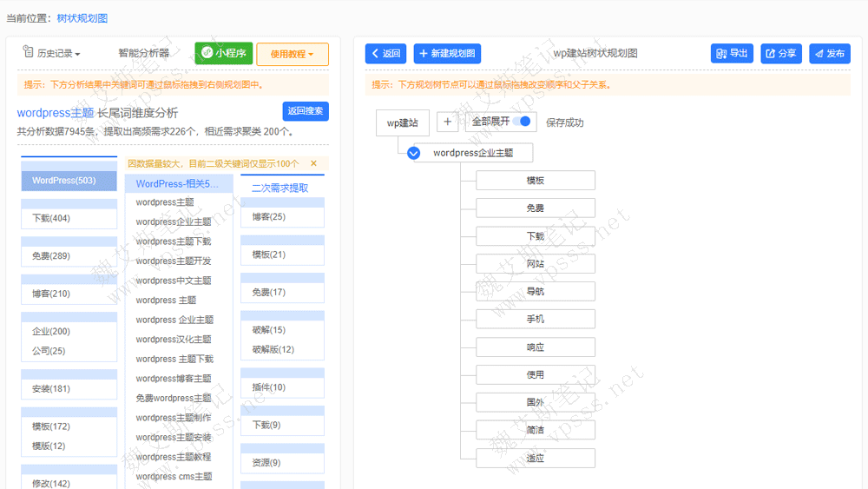868x489 pixels.
Task: Create a new plan with 新建规划图
Action: 447,54
